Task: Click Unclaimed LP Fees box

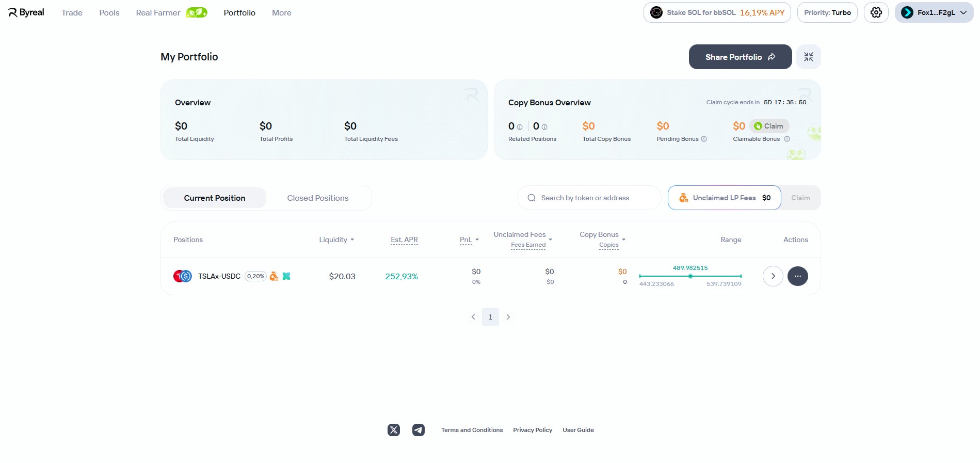Action: [x=724, y=198]
